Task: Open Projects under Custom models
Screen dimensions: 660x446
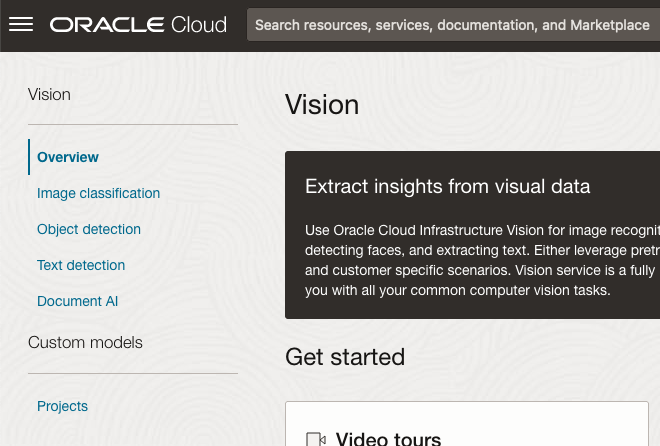Action: tap(62, 406)
